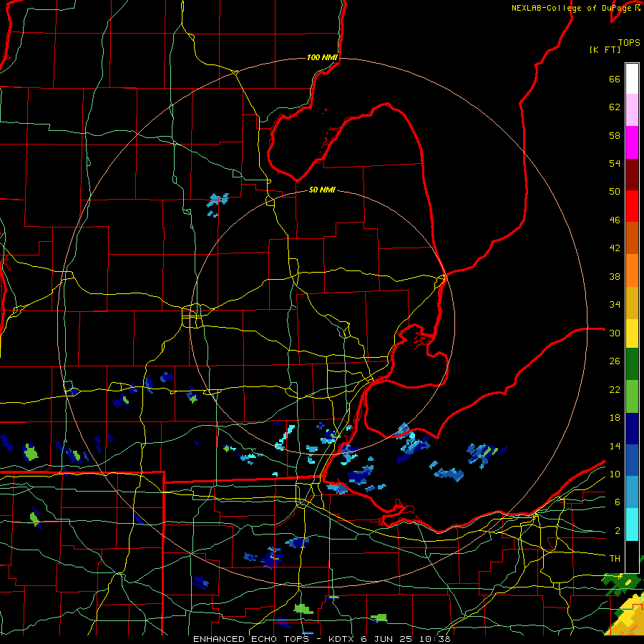Image resolution: width=644 pixels, height=644 pixels.
Task: Click the [K FT] units label
Action: [605, 49]
